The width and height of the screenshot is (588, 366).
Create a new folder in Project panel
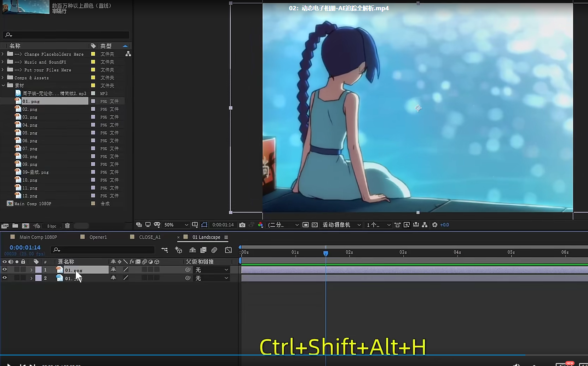click(15, 226)
